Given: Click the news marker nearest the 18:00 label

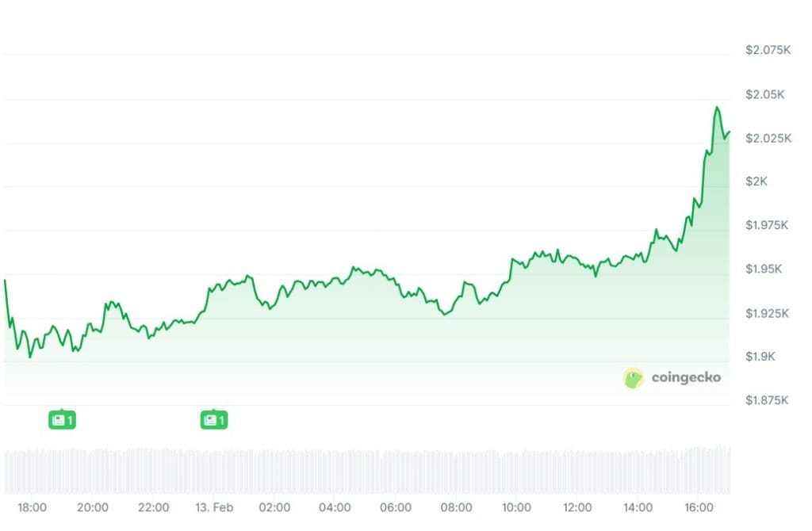Looking at the screenshot, I should [63, 420].
